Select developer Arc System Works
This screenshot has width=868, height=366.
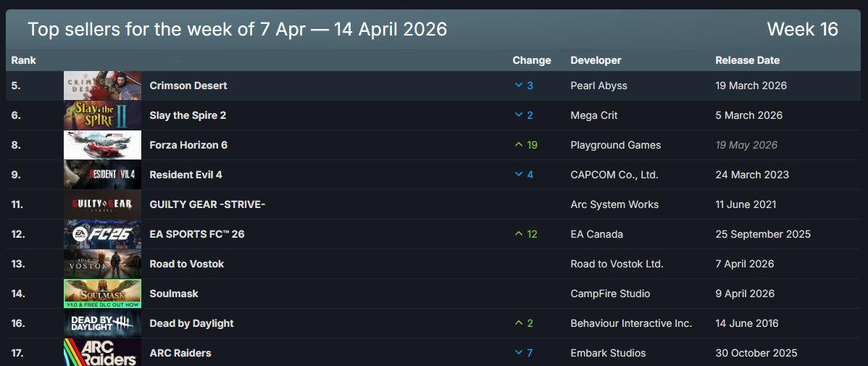point(614,204)
